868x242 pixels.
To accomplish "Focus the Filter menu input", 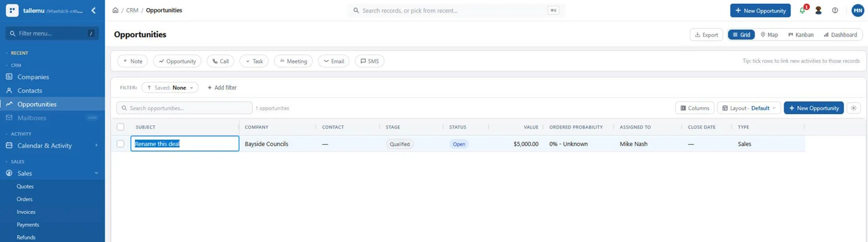I will 52,34.
